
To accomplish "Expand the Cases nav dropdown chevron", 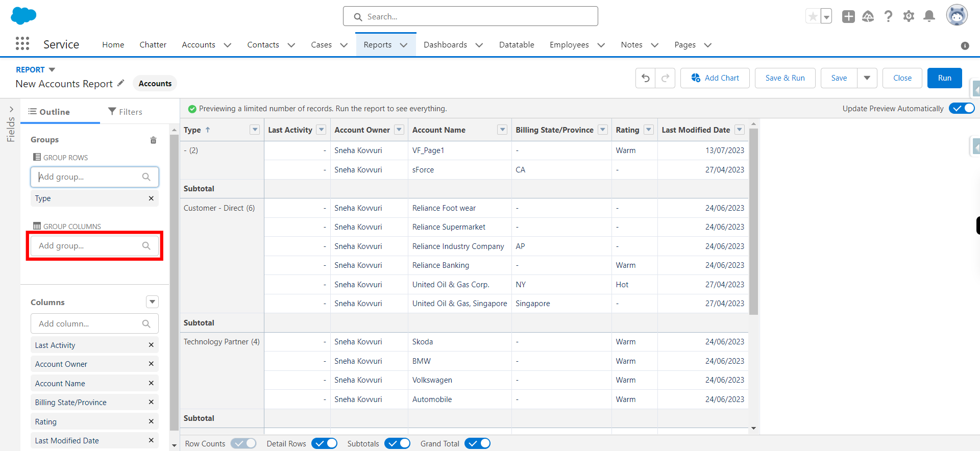I will tap(344, 45).
